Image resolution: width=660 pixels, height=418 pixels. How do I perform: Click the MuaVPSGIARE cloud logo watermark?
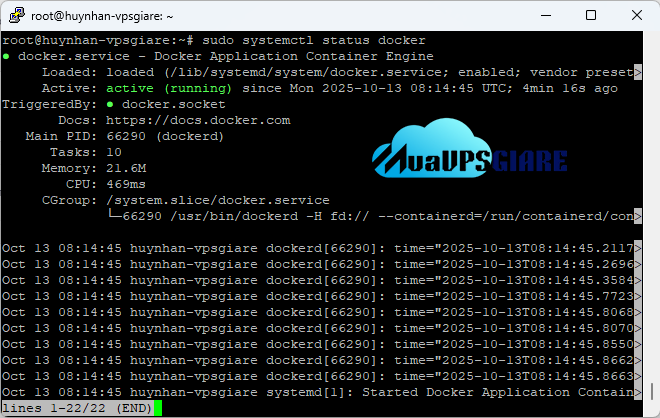470,151
